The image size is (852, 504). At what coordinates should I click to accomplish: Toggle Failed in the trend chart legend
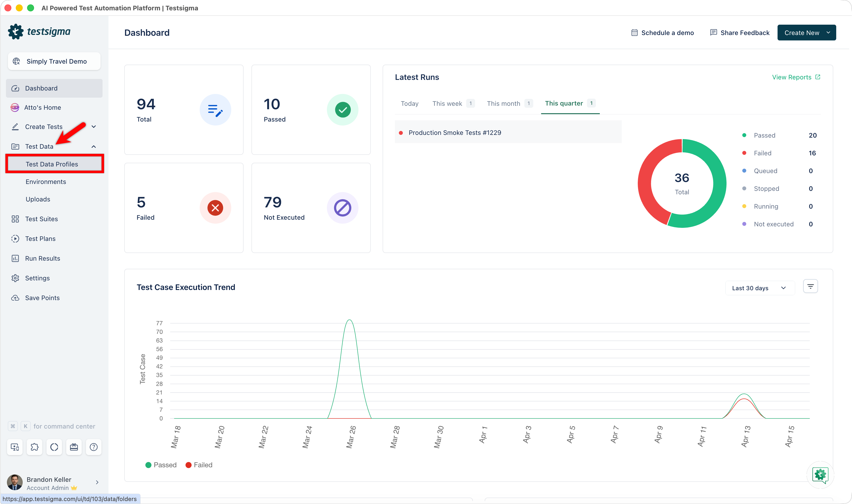tap(199, 465)
